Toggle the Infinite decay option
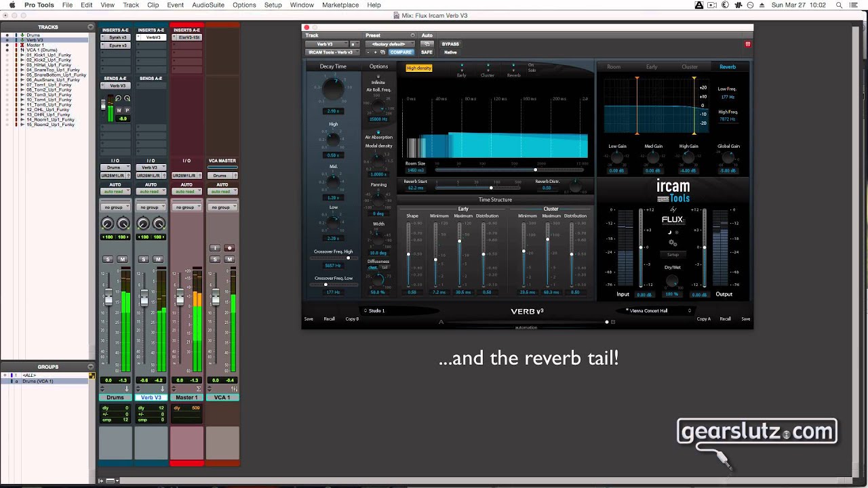This screenshot has height=488, width=868. pyautogui.click(x=378, y=77)
